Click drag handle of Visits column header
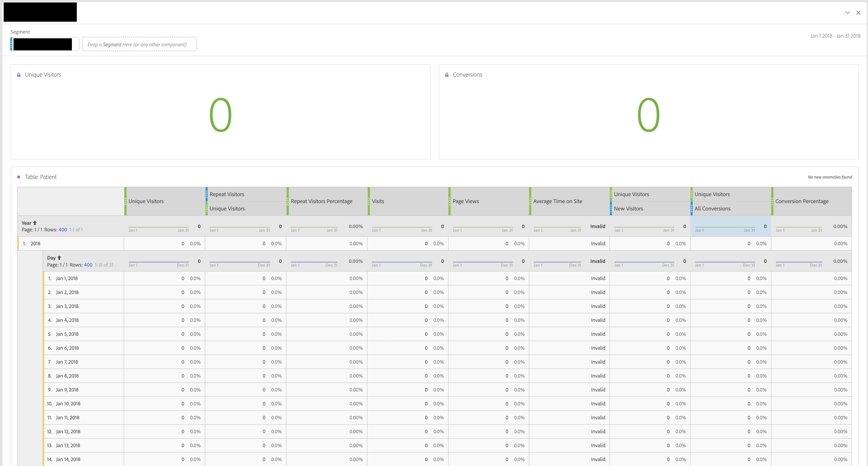This screenshot has height=466, width=868. tap(369, 201)
